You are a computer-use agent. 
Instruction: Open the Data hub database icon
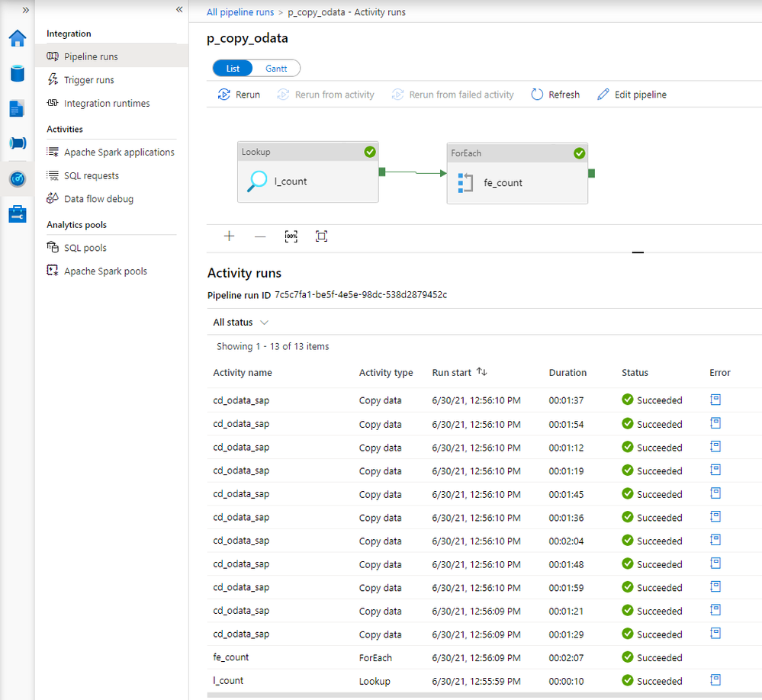17,73
